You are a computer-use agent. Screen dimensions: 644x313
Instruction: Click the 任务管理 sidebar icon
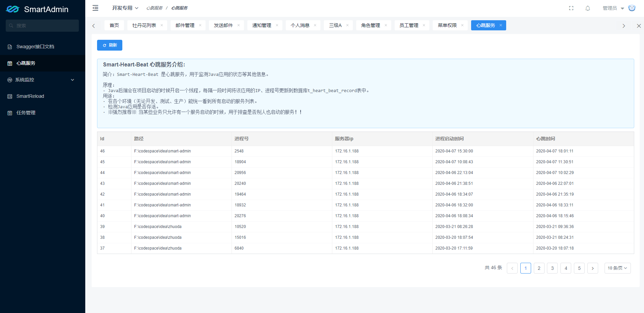(x=10, y=113)
